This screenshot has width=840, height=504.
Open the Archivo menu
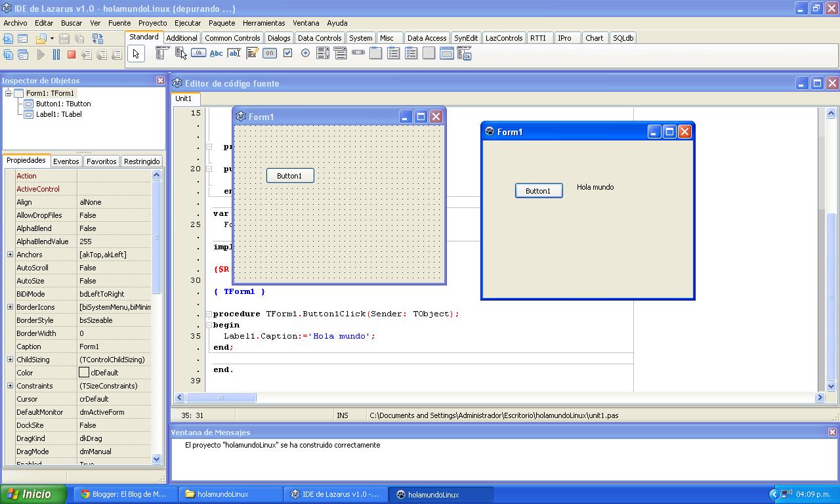(15, 23)
